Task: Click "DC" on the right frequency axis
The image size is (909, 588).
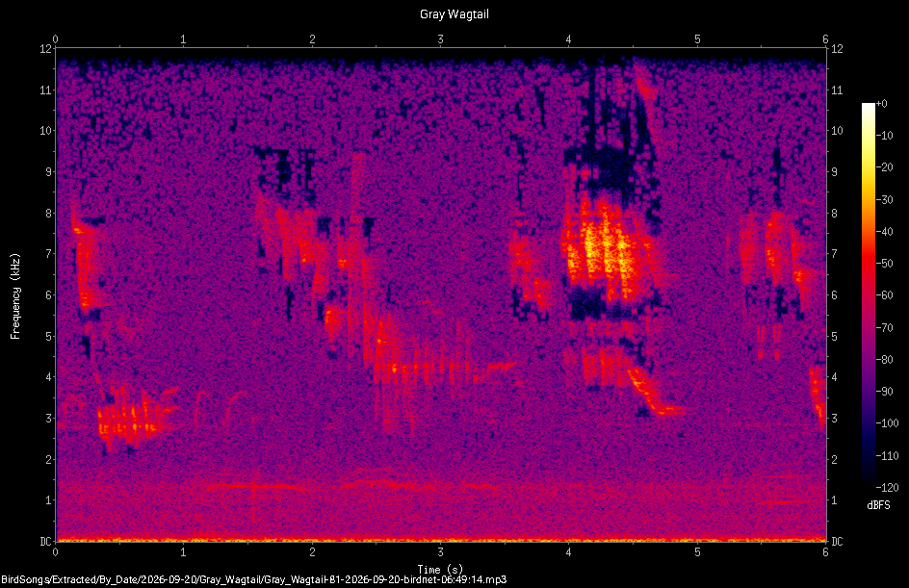Action: click(x=837, y=542)
